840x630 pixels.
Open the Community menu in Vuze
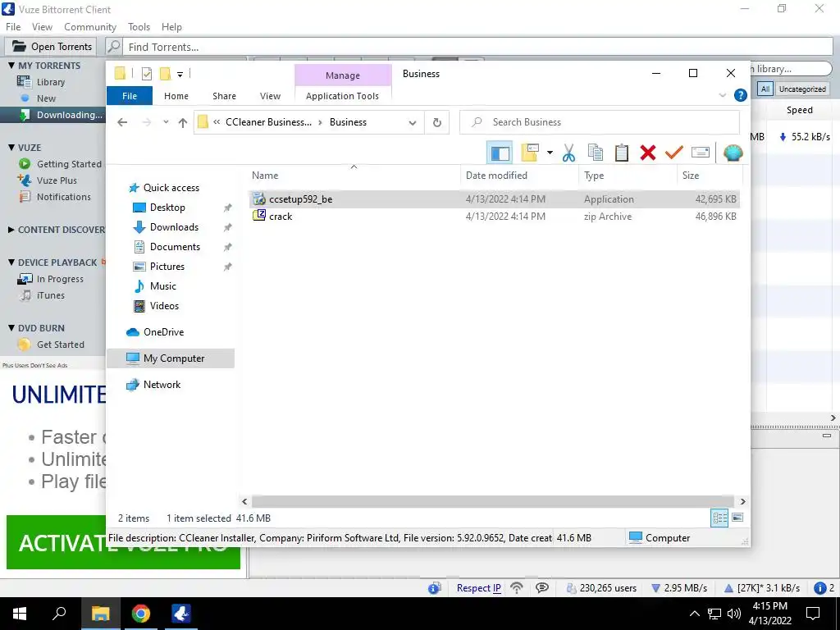point(90,27)
